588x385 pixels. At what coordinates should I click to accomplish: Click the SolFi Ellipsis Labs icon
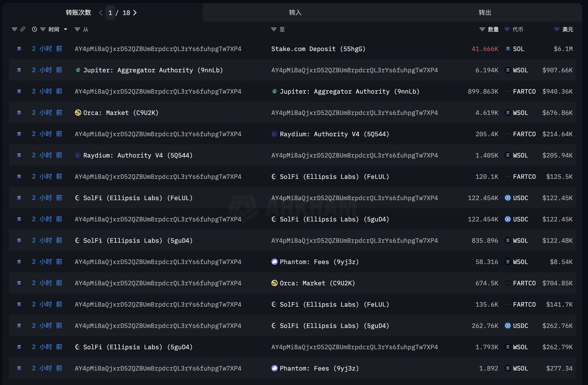[78, 198]
